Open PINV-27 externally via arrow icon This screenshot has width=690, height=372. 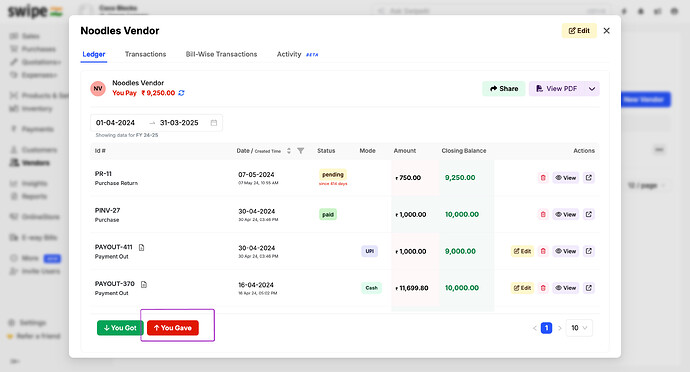click(x=589, y=214)
